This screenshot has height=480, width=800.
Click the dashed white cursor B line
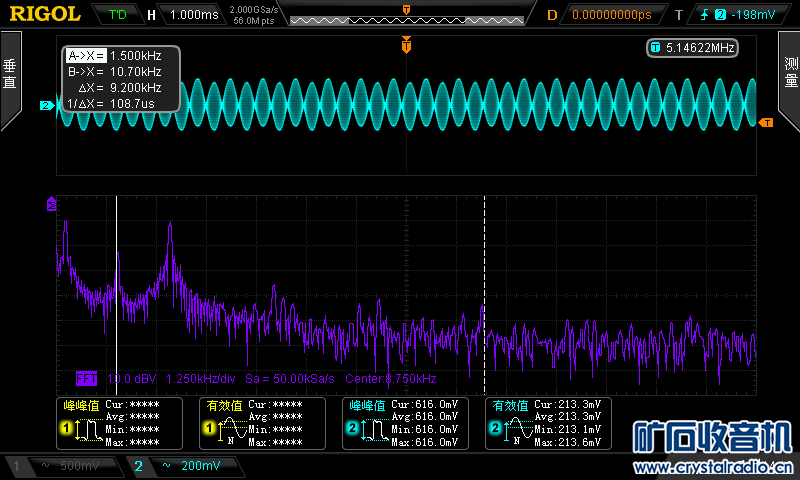tap(484, 295)
